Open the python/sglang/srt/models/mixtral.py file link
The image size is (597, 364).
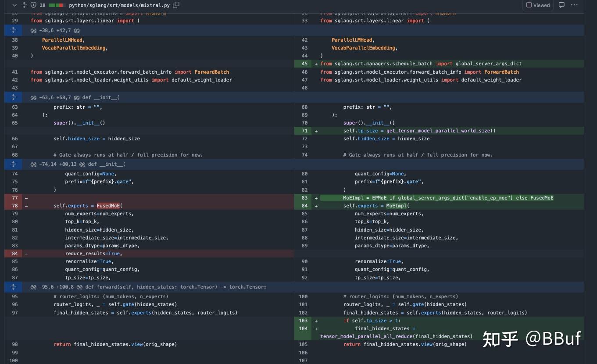coord(120,5)
